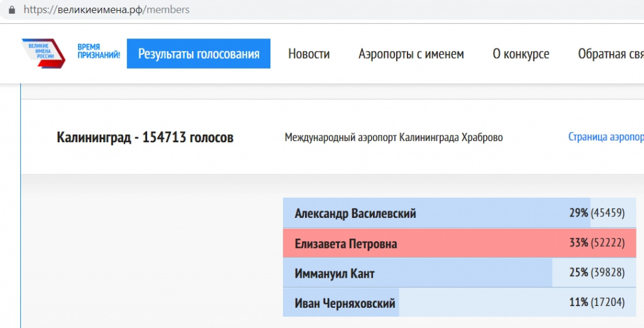Click the 33% (52222) vote count
Screen dimensions: 644x328
(597, 243)
